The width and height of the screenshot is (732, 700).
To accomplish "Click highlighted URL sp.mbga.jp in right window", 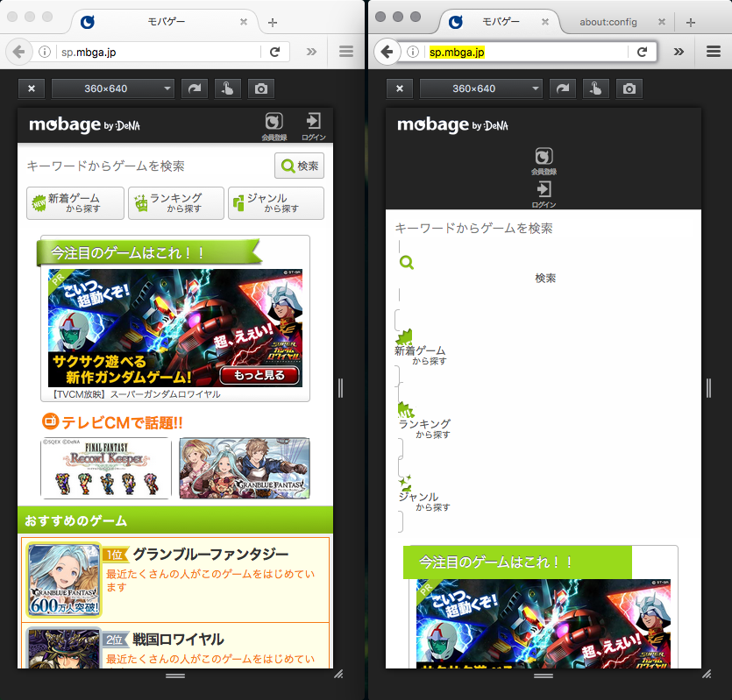I will coord(457,52).
